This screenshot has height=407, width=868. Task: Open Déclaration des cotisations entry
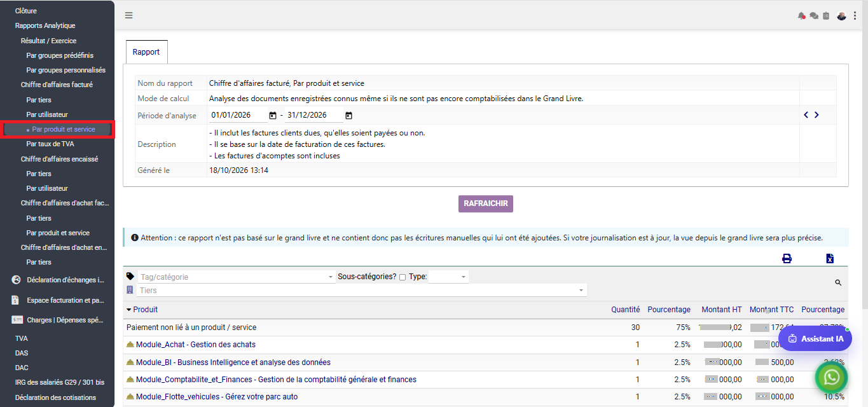coord(55,397)
